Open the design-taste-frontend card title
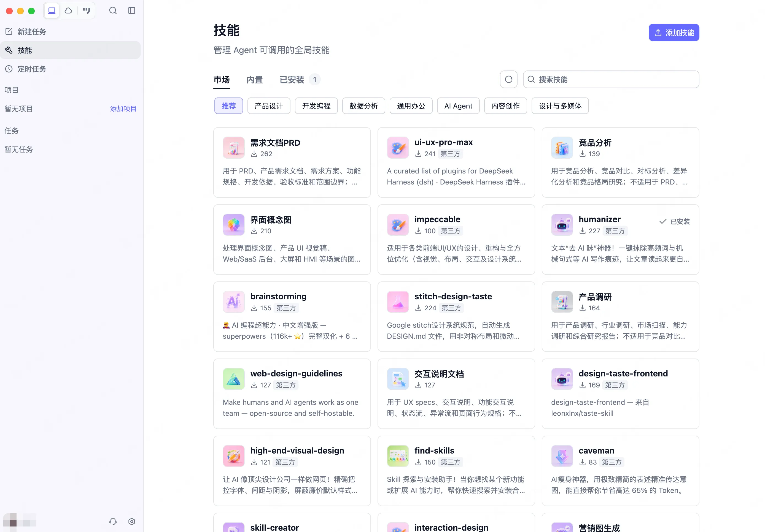 (x=623, y=374)
